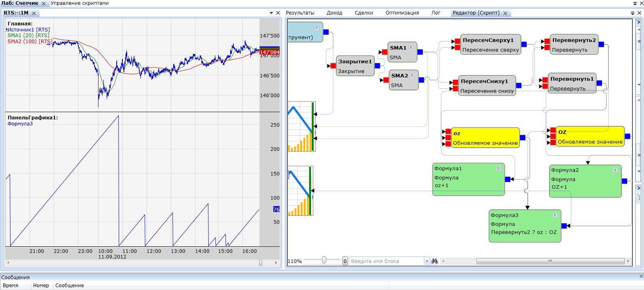
Task: Click in the Введите имя блока field
Action: click(386, 261)
